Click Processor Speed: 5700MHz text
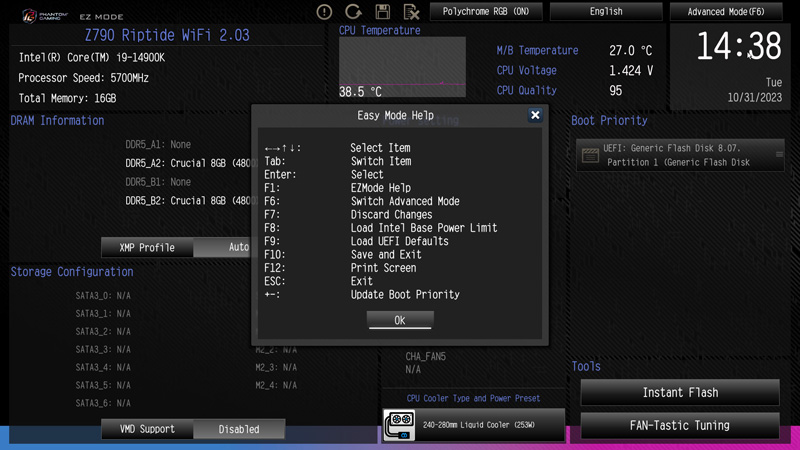Viewport: 800px width, 450px height. [x=83, y=78]
